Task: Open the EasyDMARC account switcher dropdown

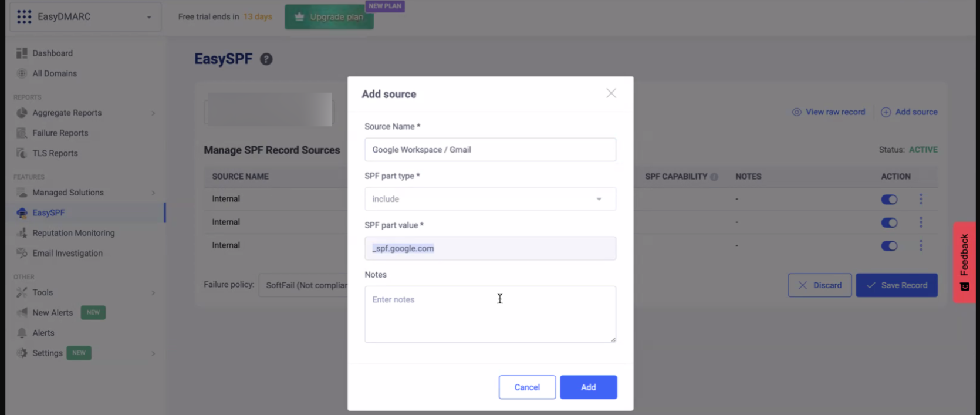Action: click(149, 17)
